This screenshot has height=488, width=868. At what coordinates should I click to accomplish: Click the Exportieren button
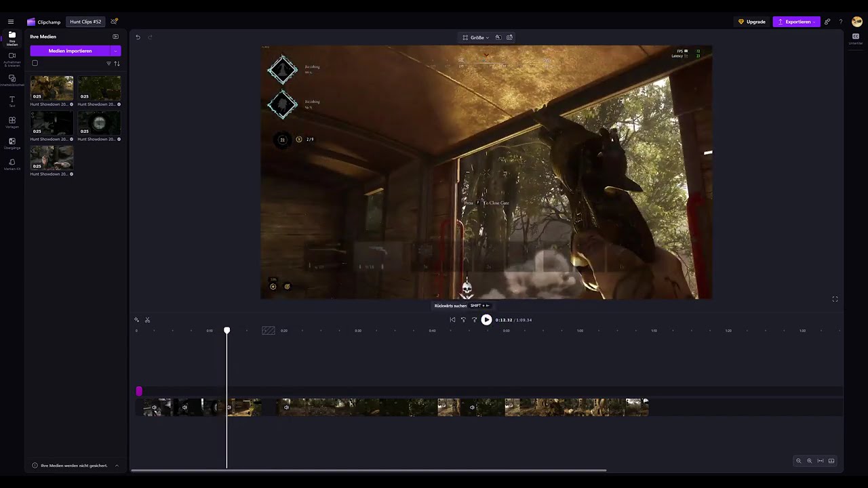click(796, 22)
